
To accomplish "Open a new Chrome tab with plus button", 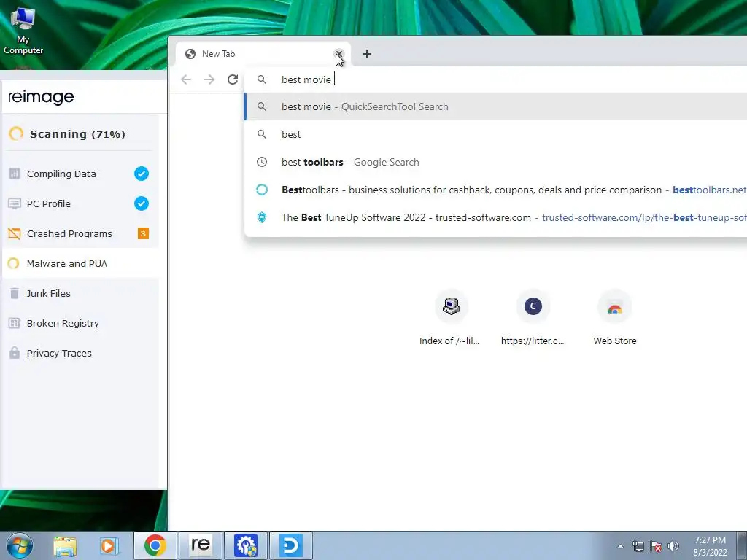I will [x=366, y=54].
